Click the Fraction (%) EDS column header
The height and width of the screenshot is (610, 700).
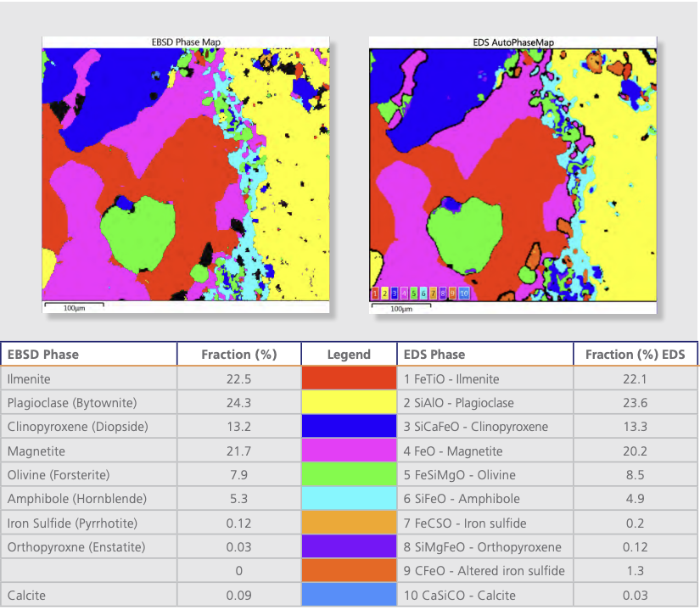(x=635, y=355)
